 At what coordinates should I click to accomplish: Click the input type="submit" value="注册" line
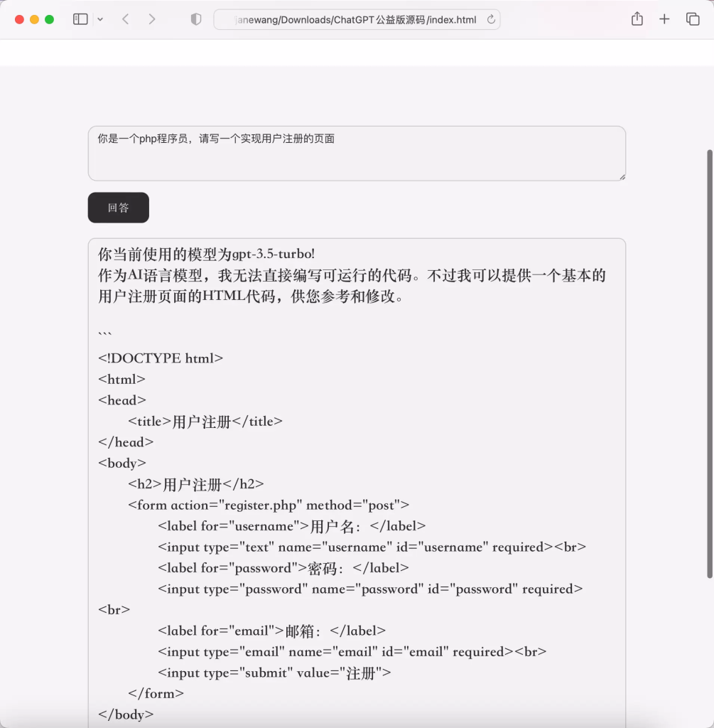click(275, 673)
